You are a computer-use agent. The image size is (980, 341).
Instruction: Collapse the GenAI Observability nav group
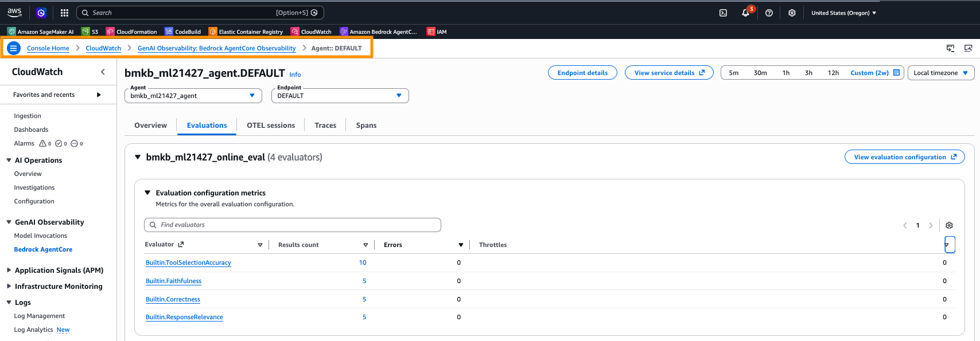[9, 222]
